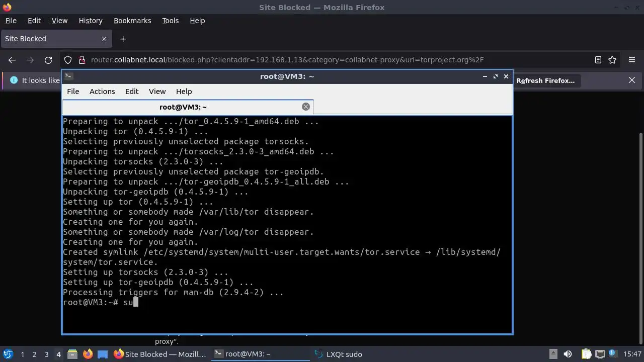This screenshot has height=362, width=644.
Task: Click the notification bar info icon
Action: (14, 80)
